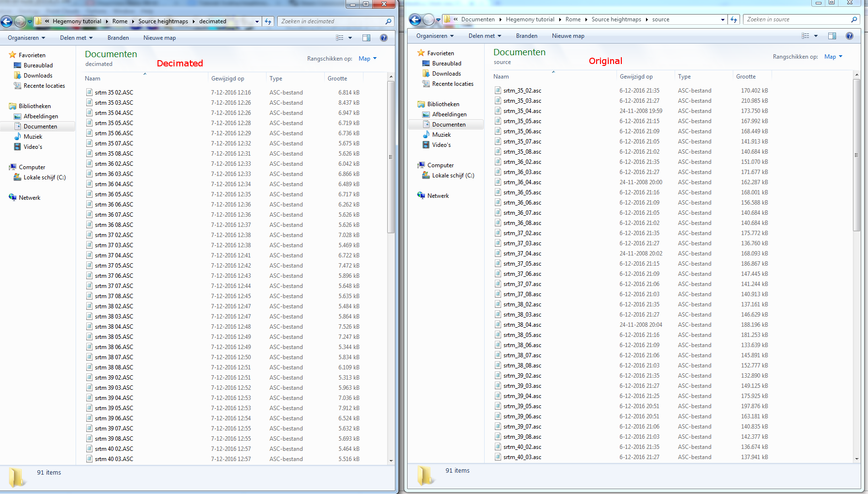Click refresh icon in decimated address bar

[268, 21]
